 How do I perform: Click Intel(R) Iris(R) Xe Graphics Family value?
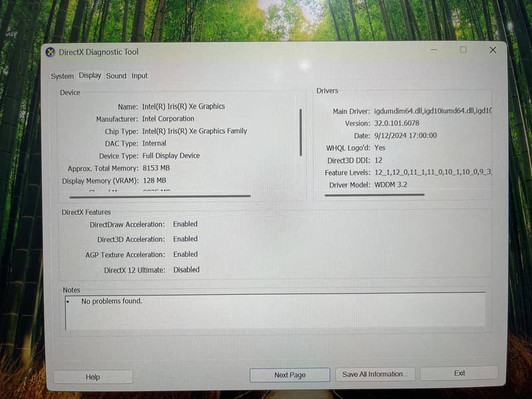[194, 131]
